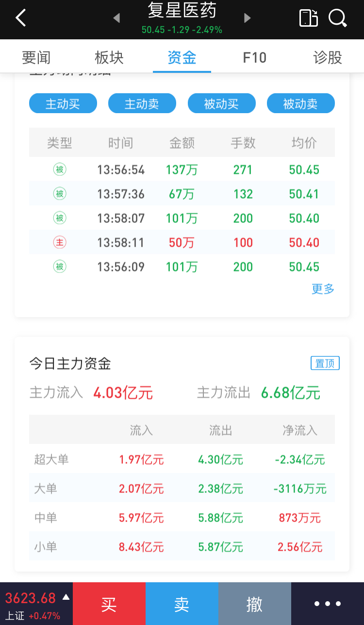Tap 主力流出 value 6.68亿元

[x=291, y=392]
